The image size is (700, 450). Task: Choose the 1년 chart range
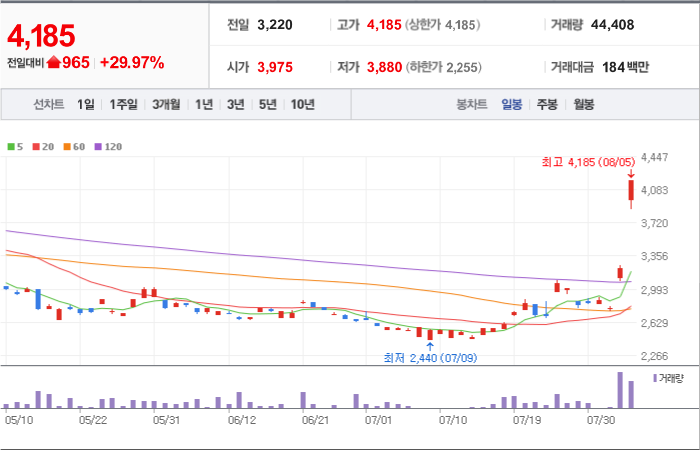[204, 104]
